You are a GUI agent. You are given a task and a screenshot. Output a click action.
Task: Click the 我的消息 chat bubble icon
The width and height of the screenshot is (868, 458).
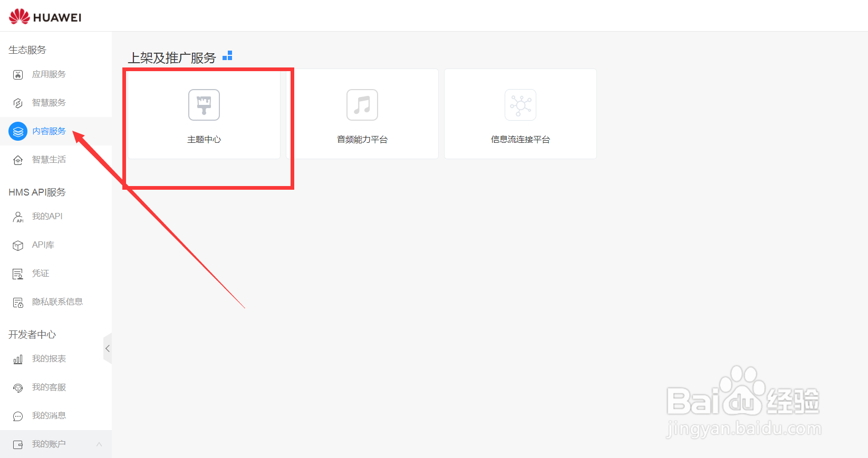tap(18, 416)
